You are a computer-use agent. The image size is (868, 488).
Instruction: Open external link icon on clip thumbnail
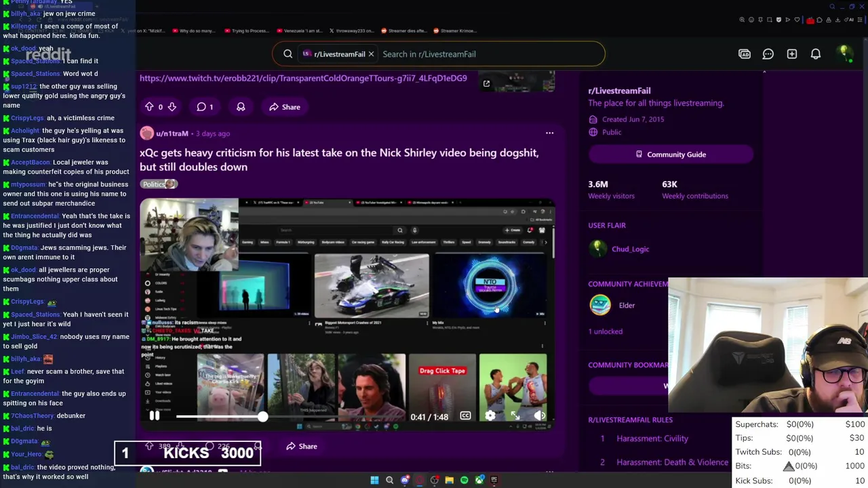486,84
